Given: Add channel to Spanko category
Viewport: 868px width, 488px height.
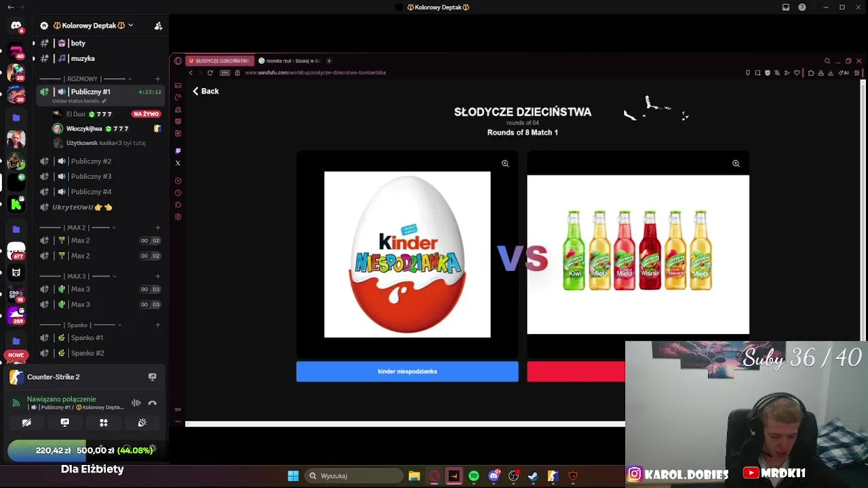Looking at the screenshot, I should tap(158, 325).
